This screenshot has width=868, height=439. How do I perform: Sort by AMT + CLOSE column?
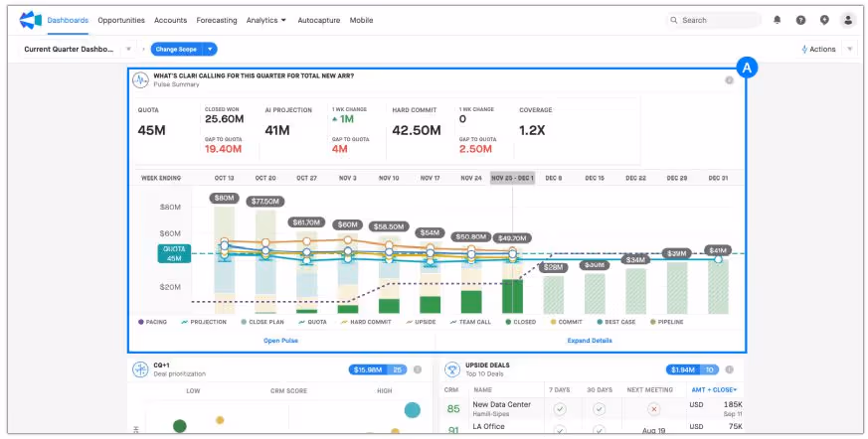point(714,389)
